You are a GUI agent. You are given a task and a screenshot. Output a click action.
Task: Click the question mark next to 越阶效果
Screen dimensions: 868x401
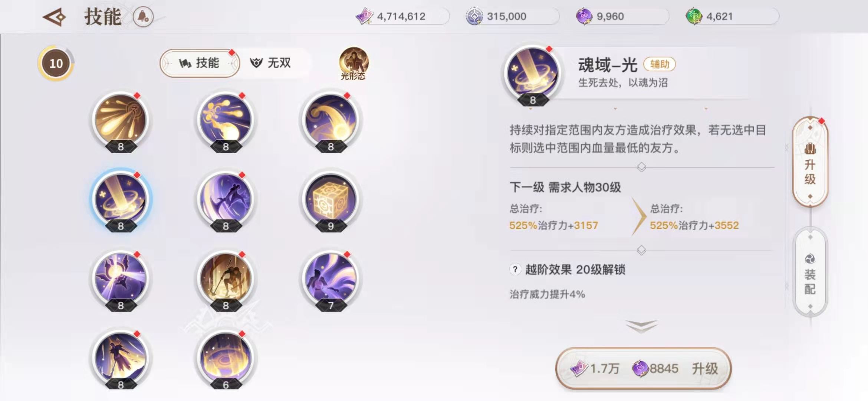[x=515, y=269]
